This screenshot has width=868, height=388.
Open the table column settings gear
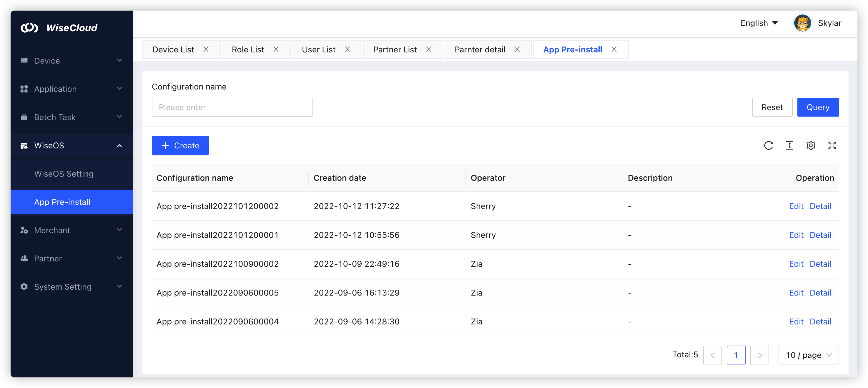coord(811,145)
